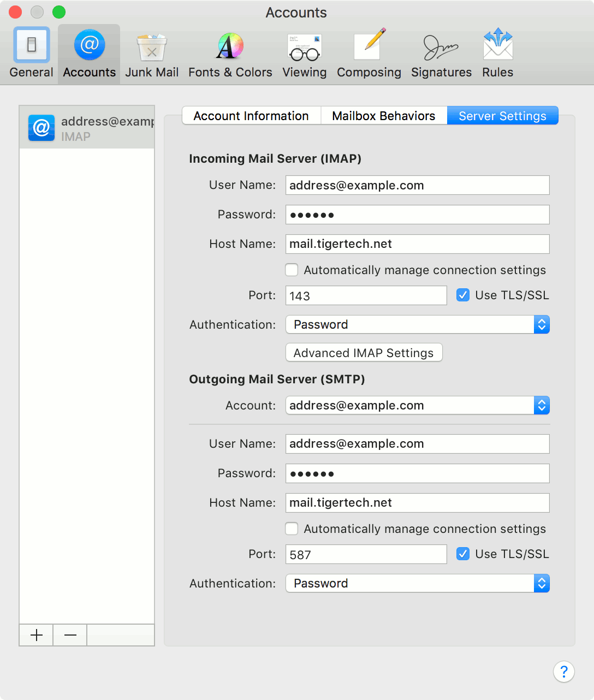This screenshot has width=594, height=700.
Task: Uncheck Use TLS/SSL for IMAP
Action: pyautogui.click(x=462, y=295)
